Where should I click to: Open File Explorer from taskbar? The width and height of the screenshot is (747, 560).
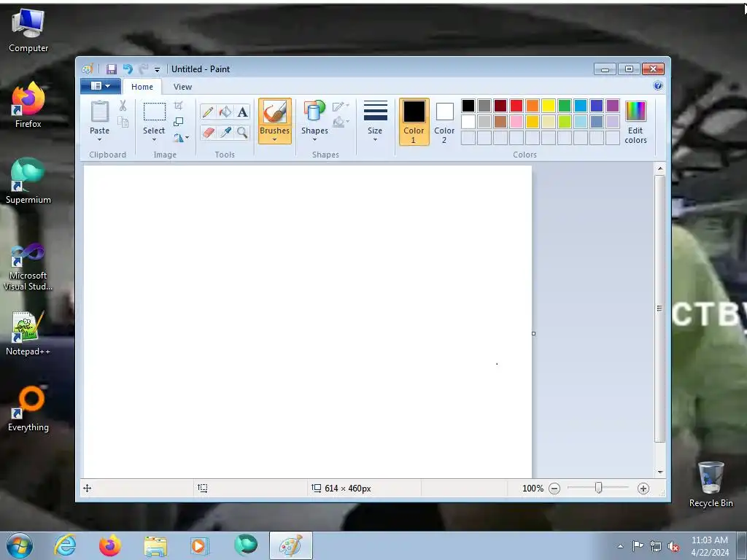coord(155,545)
